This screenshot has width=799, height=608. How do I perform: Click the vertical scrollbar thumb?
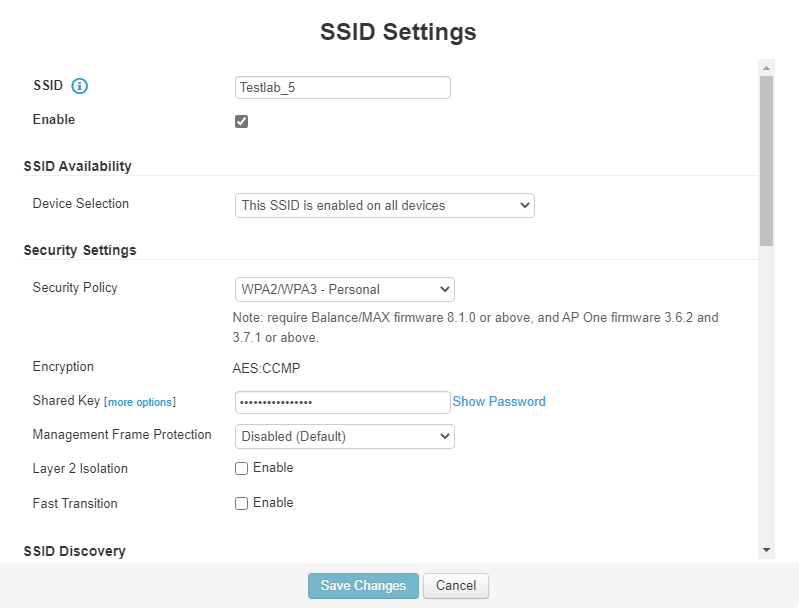click(766, 160)
